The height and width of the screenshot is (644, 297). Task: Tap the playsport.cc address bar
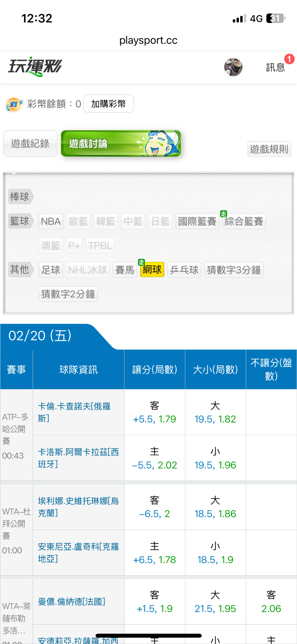(148, 40)
